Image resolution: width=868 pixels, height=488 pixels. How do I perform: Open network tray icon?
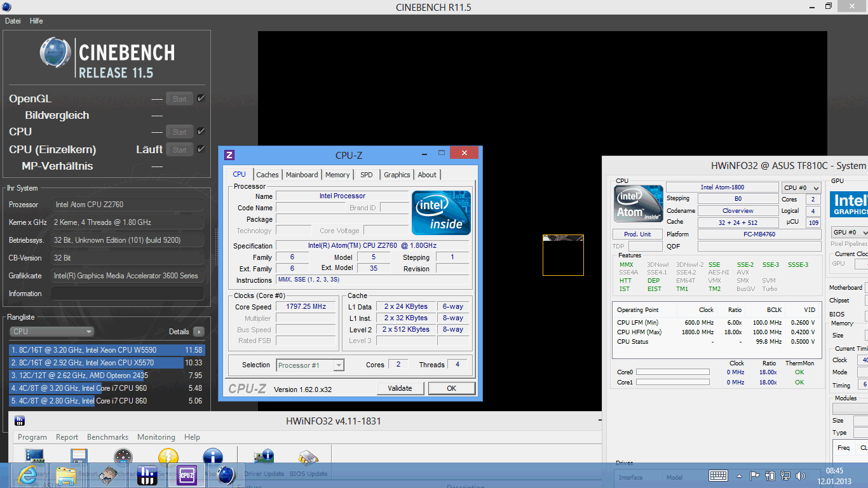(x=785, y=475)
